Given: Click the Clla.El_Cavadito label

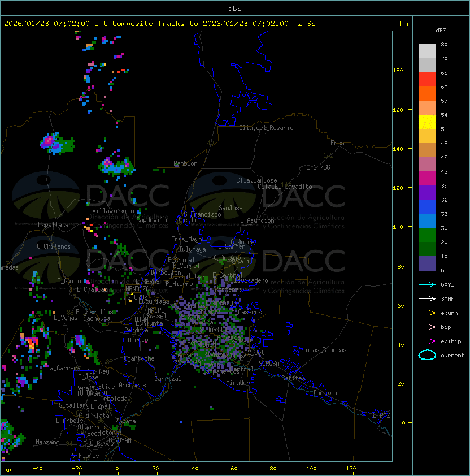Looking at the screenshot, I should [x=285, y=187].
